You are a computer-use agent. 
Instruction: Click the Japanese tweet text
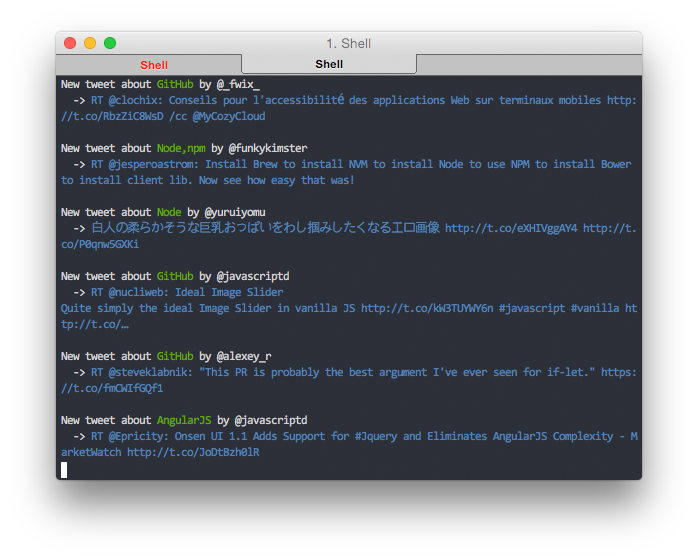(x=265, y=228)
